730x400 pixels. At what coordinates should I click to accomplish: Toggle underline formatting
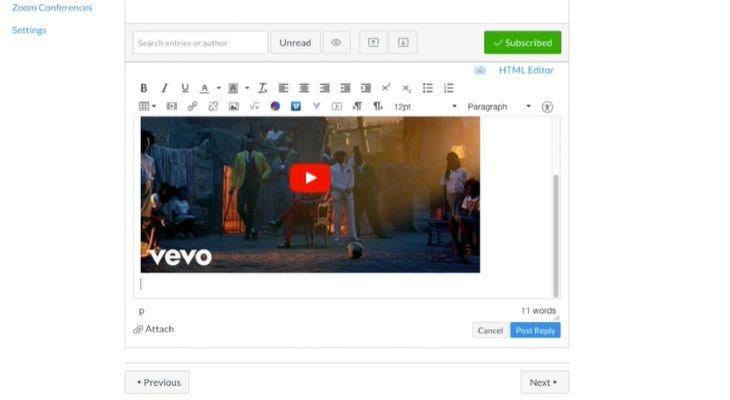pyautogui.click(x=185, y=88)
